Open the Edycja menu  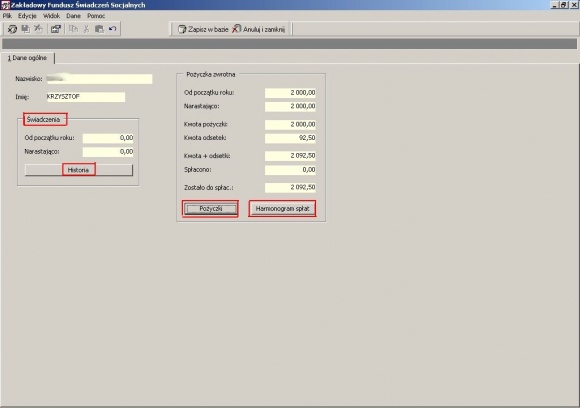pos(27,16)
